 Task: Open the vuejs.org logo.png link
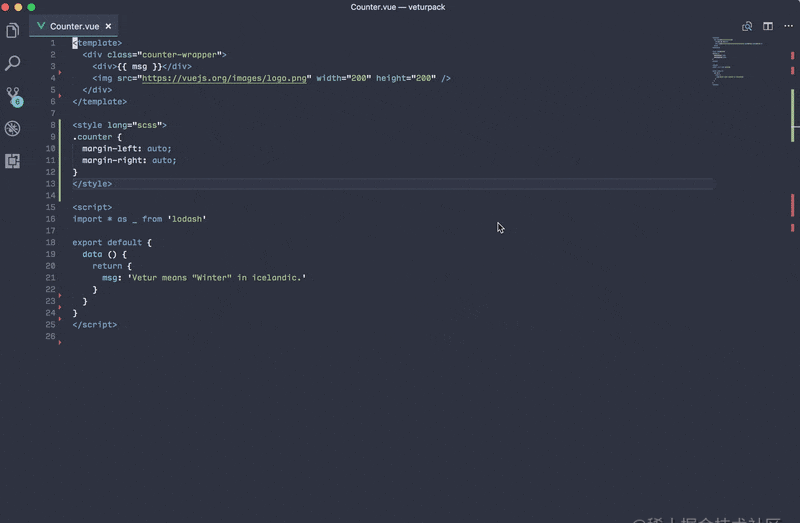coord(224,78)
